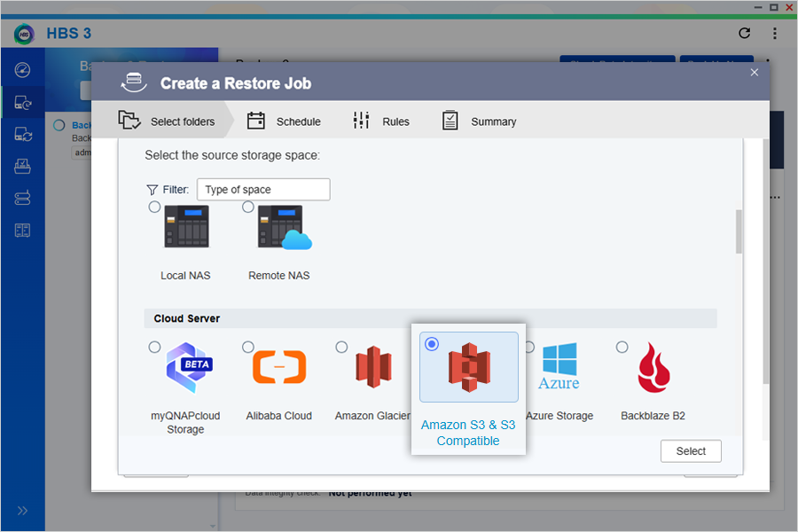The width and height of the screenshot is (798, 532).
Task: Select the Amazon S3 radio button
Action: point(432,344)
